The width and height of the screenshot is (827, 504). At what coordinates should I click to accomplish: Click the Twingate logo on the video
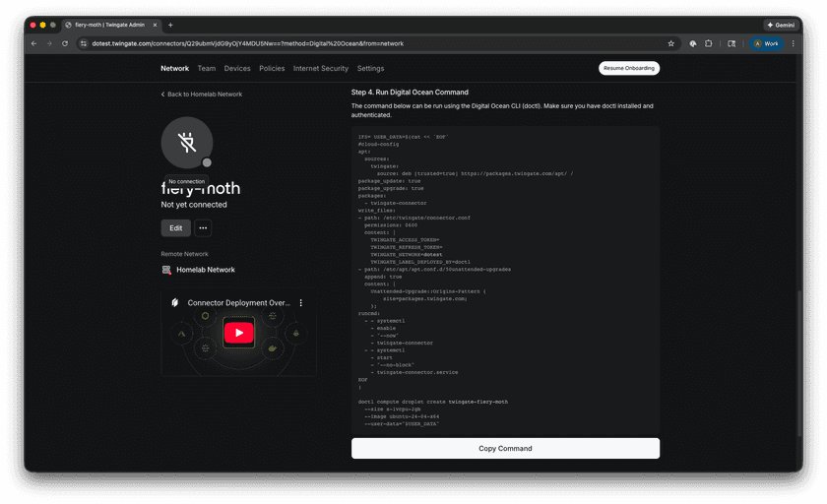click(175, 302)
